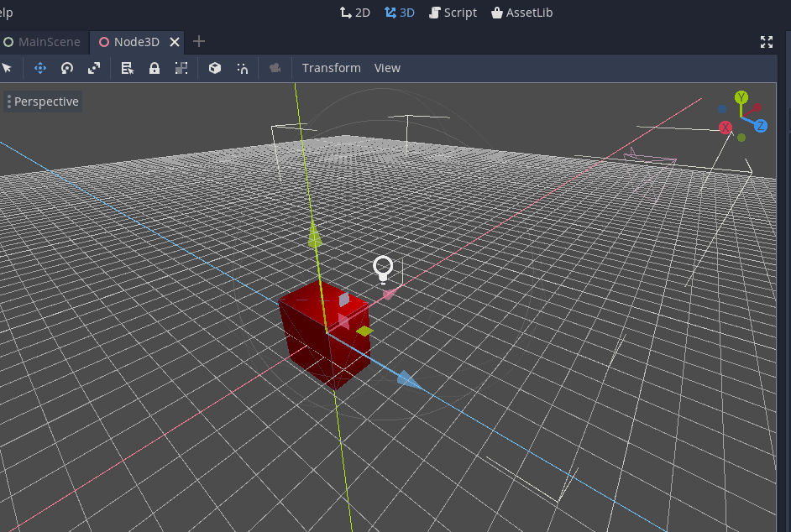Click the Z axis on navigation gizmo
The image size is (791, 532).
760,126
